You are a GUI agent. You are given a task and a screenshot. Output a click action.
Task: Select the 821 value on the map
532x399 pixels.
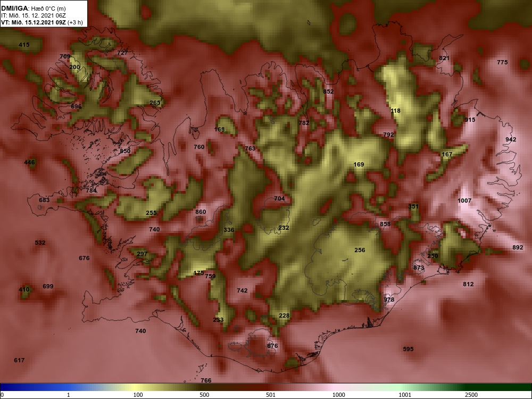(x=444, y=58)
